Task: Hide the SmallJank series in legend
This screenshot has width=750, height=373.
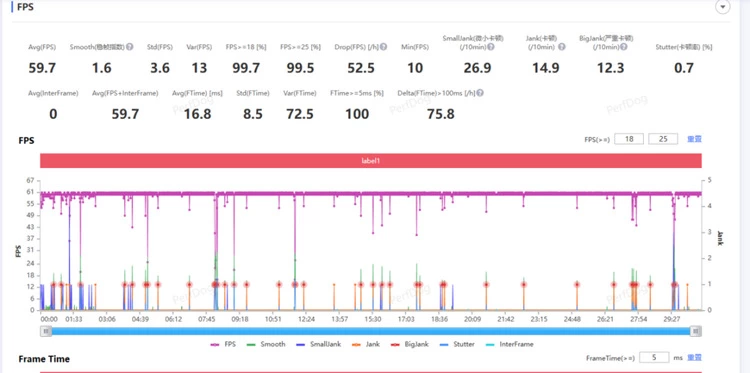Action: point(319,344)
